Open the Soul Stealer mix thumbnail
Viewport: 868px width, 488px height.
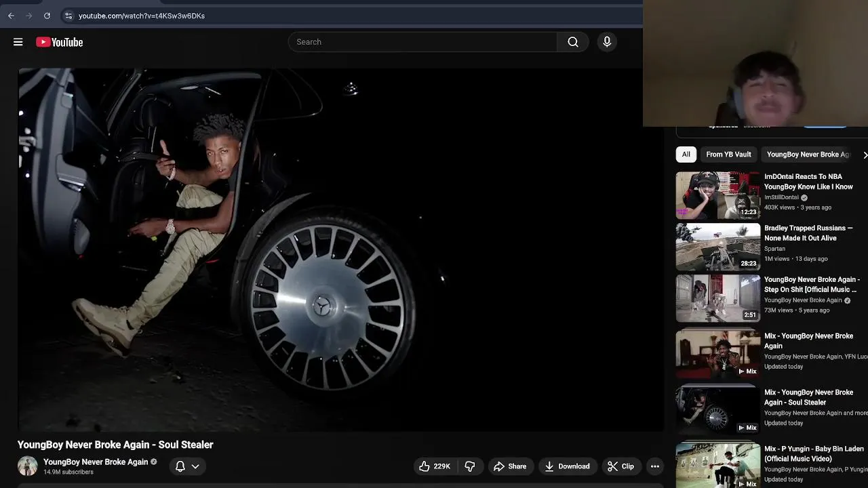point(717,411)
